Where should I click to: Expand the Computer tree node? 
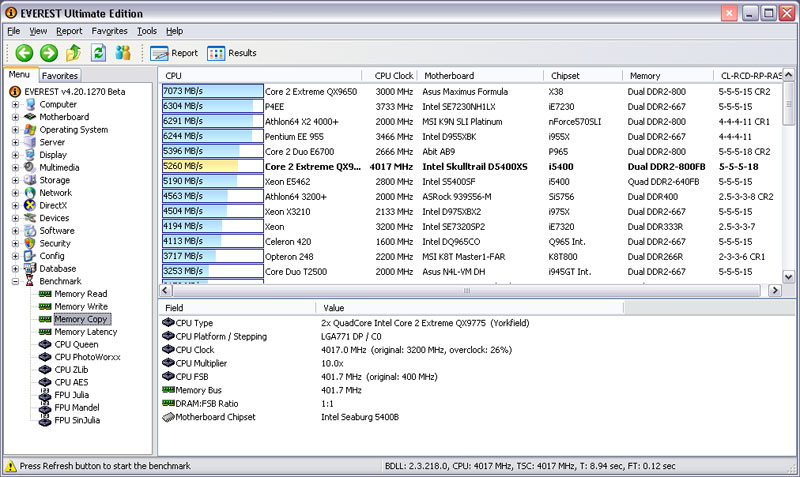tap(15, 105)
